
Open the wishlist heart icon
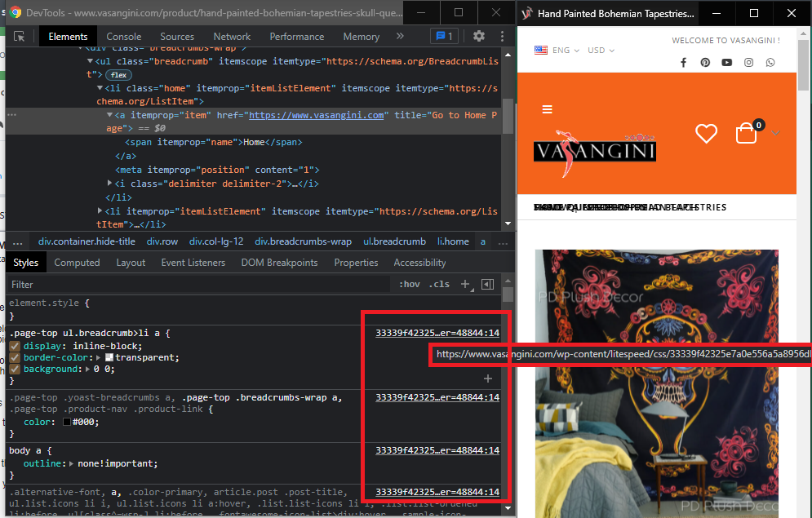pos(707,133)
